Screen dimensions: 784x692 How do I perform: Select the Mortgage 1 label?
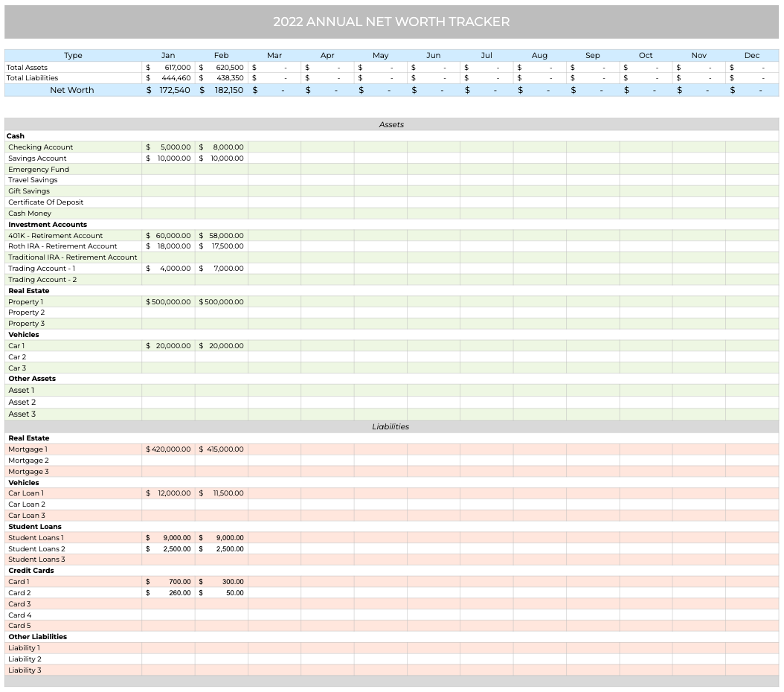(x=28, y=449)
